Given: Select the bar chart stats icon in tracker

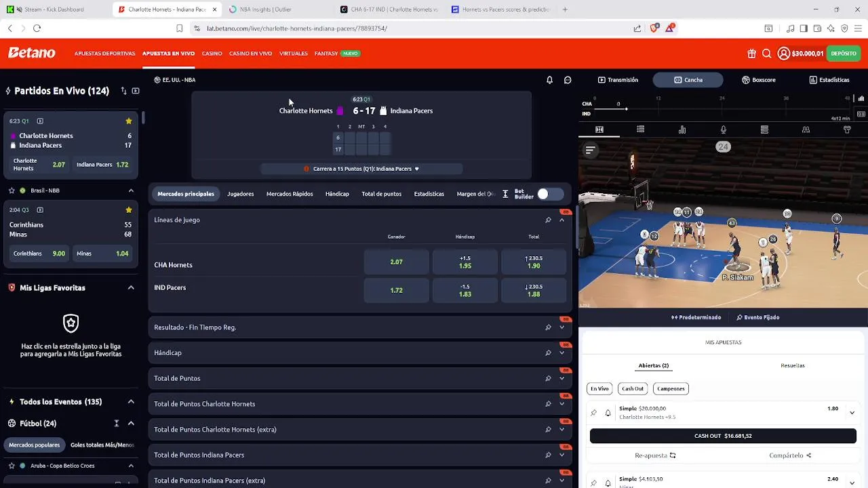Looking at the screenshot, I should point(682,129).
